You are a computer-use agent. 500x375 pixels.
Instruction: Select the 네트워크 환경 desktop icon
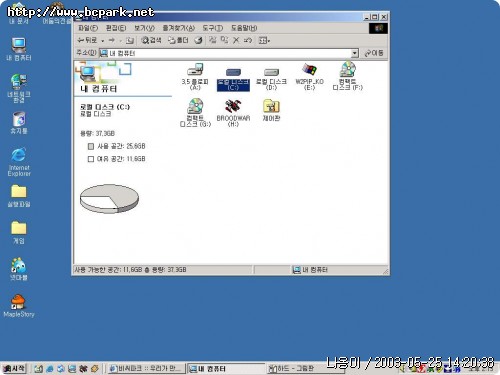click(19, 88)
